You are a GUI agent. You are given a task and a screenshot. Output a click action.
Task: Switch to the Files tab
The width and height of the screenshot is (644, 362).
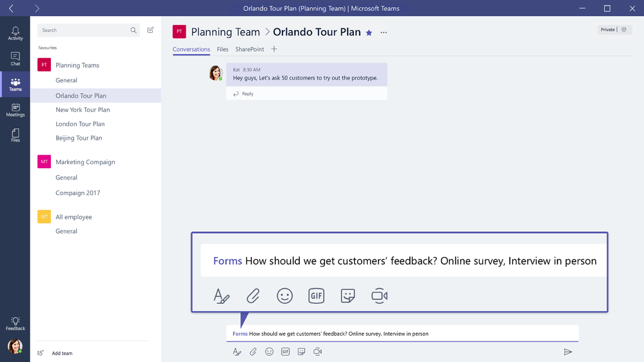[222, 49]
